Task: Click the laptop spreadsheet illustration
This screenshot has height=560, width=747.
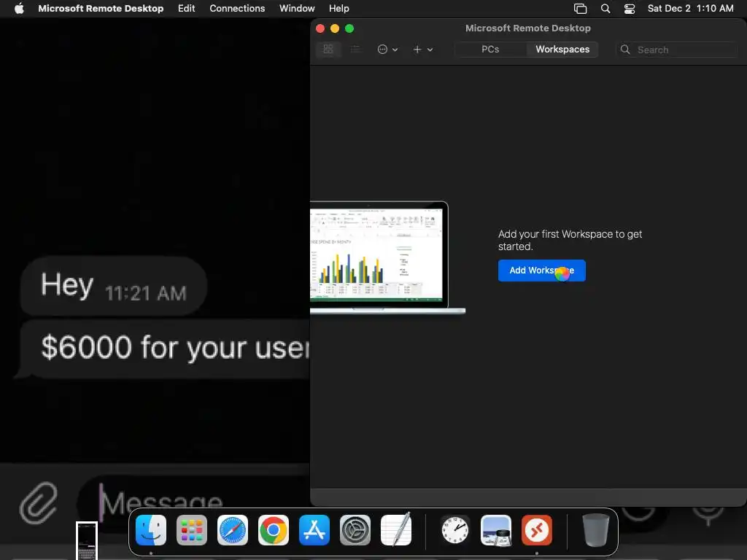Action: [387, 257]
